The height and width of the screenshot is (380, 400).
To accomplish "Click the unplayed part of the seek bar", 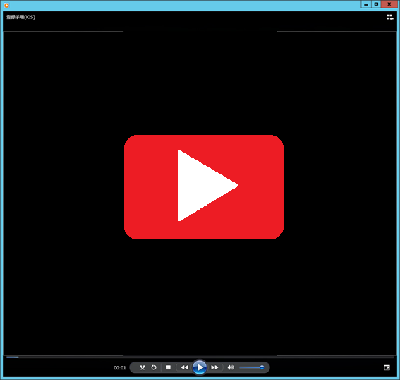I will pyautogui.click(x=206, y=357).
